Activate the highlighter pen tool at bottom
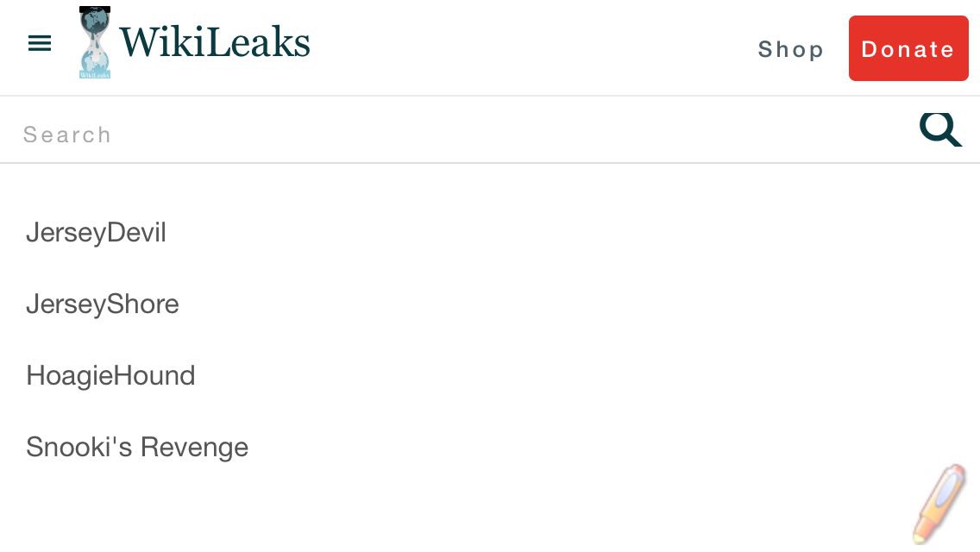The width and height of the screenshot is (980, 552). click(x=939, y=503)
